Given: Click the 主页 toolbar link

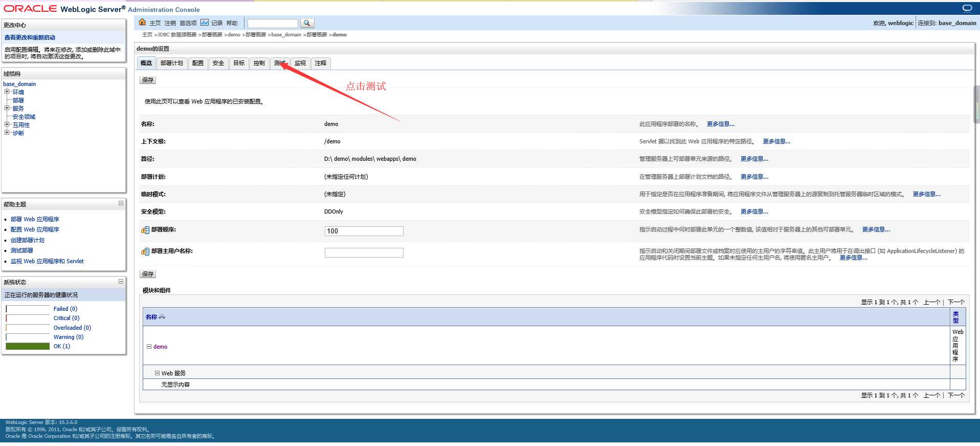Looking at the screenshot, I should pyautogui.click(x=155, y=23).
